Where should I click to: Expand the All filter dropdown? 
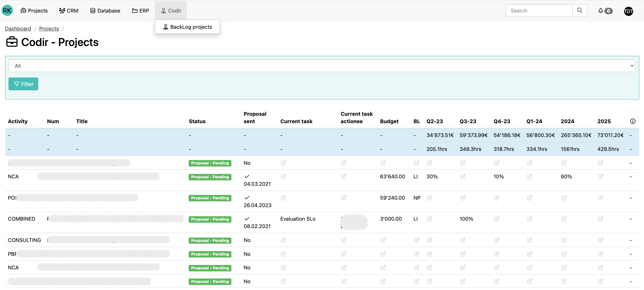click(322, 66)
